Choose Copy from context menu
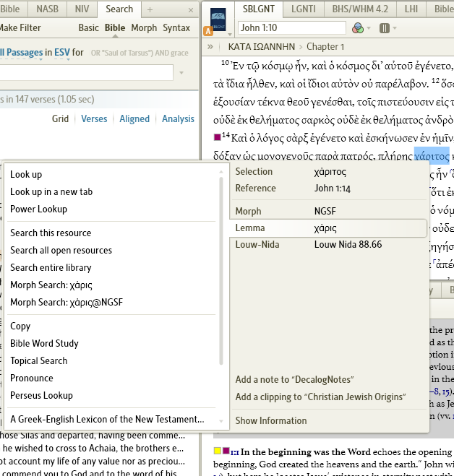 [x=20, y=326]
